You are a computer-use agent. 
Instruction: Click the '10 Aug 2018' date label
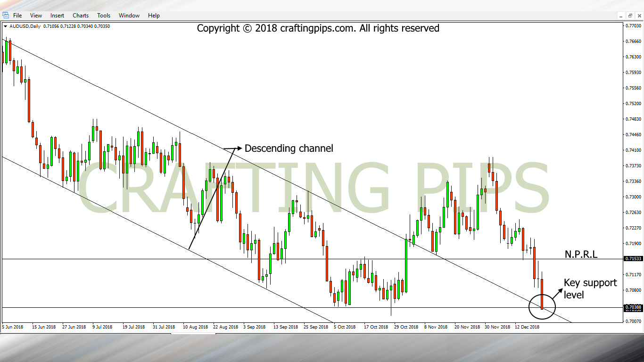click(x=196, y=326)
